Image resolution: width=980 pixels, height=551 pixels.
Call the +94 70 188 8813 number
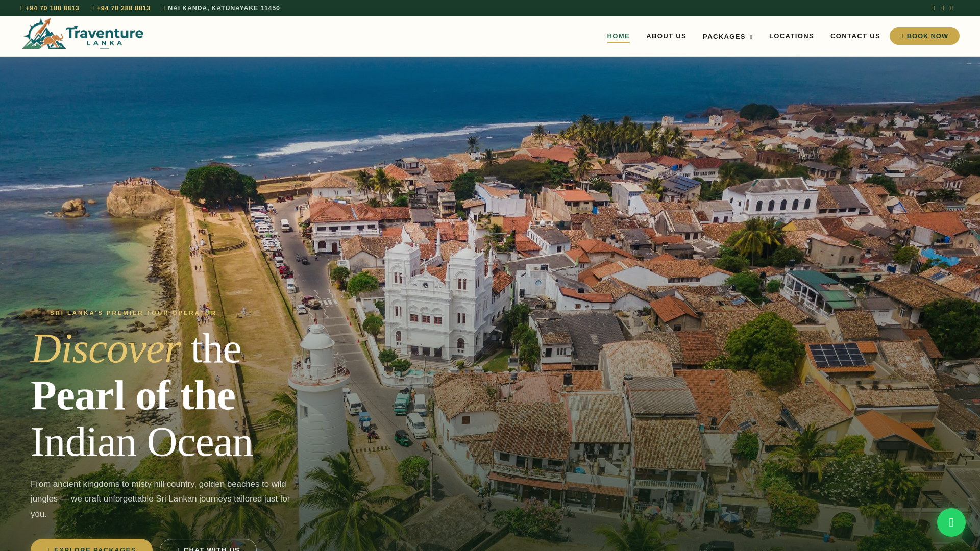pos(50,8)
